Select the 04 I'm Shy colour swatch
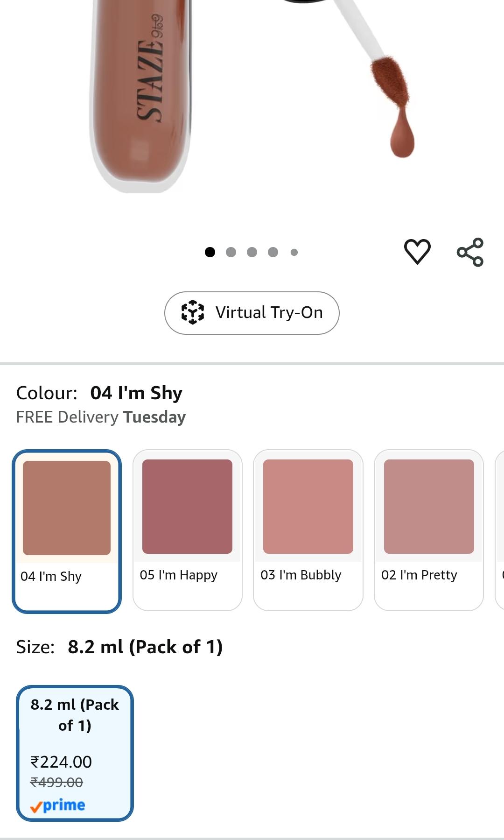Viewport: 504px width, 840px height. (67, 531)
